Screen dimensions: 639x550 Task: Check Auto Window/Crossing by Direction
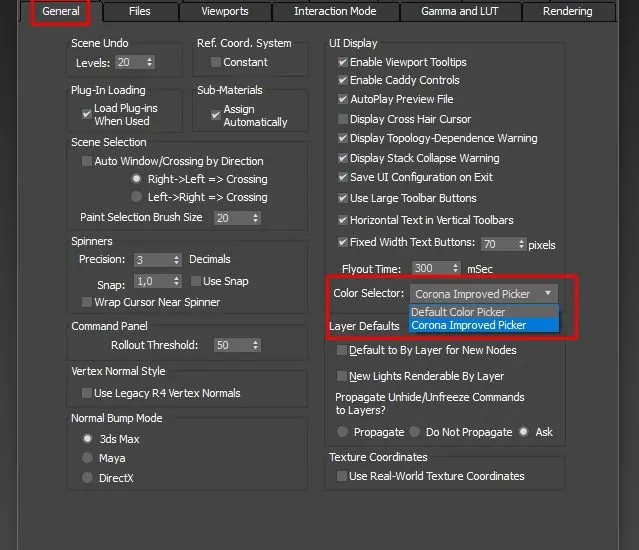click(87, 161)
